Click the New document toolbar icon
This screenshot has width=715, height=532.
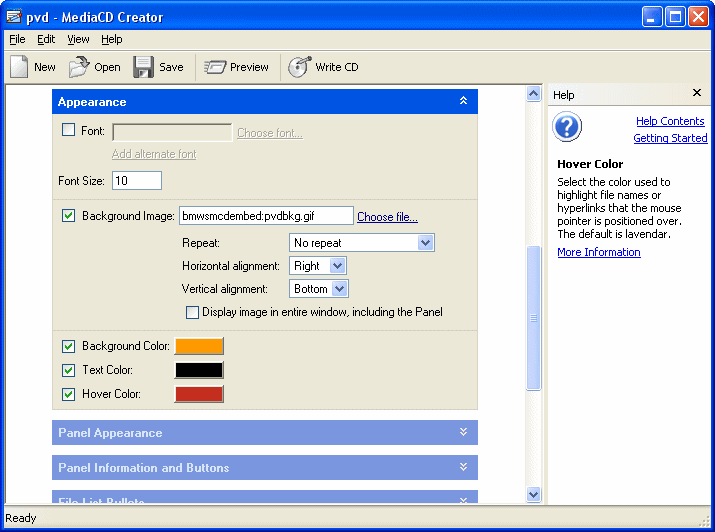[x=19, y=67]
